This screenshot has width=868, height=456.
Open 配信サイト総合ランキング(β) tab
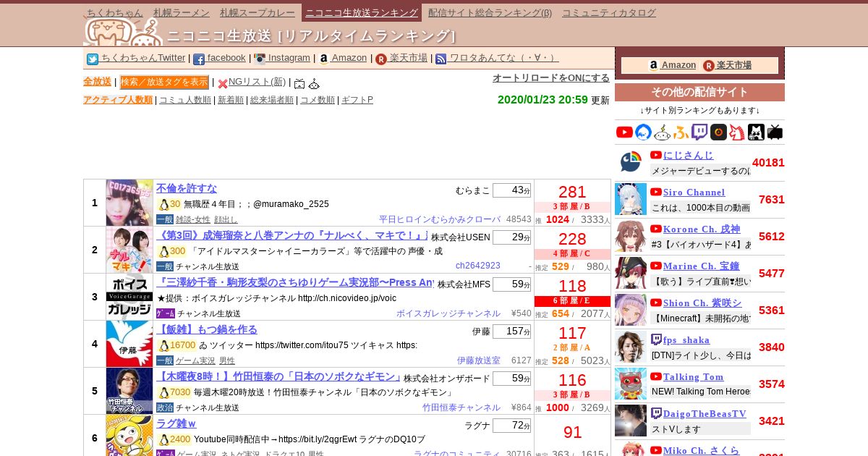[x=490, y=12]
